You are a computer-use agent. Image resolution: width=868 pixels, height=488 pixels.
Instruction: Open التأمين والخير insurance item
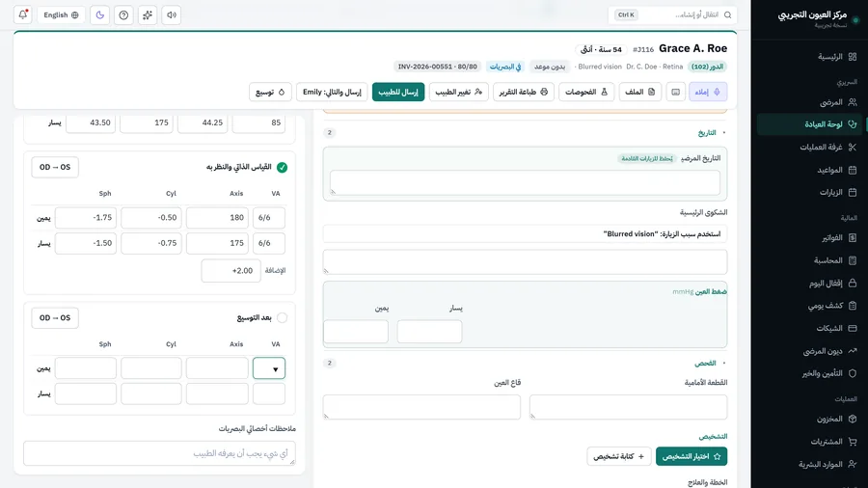coord(809,373)
